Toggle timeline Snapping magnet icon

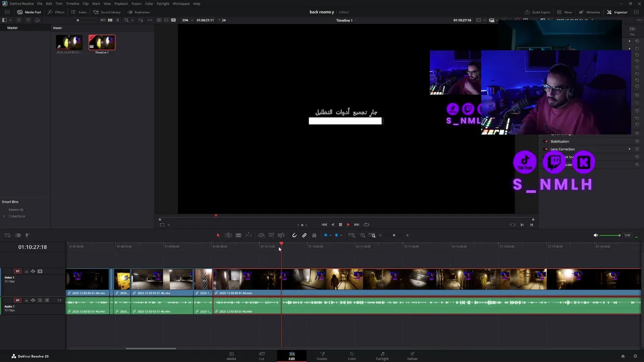(294, 235)
